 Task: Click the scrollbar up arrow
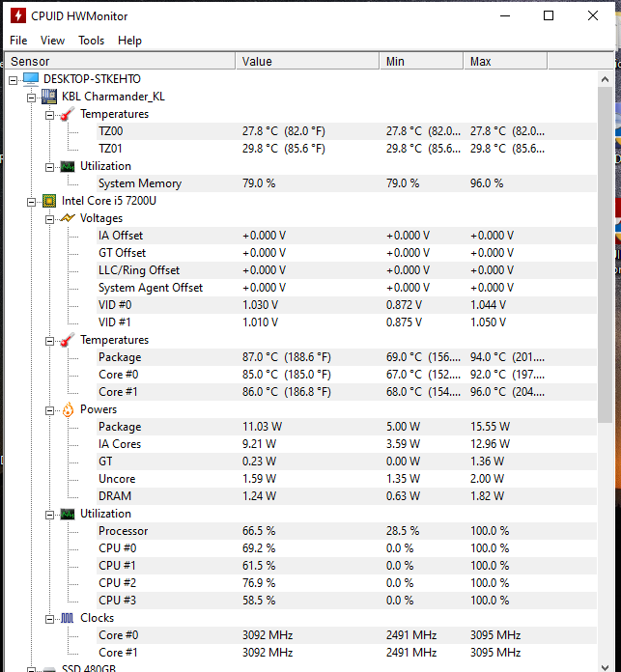point(605,79)
